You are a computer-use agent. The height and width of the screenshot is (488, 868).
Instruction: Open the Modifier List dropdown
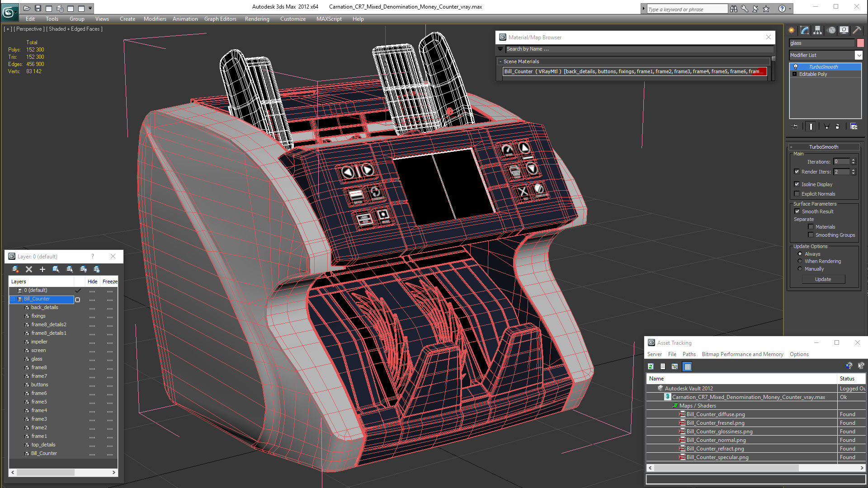[859, 55]
